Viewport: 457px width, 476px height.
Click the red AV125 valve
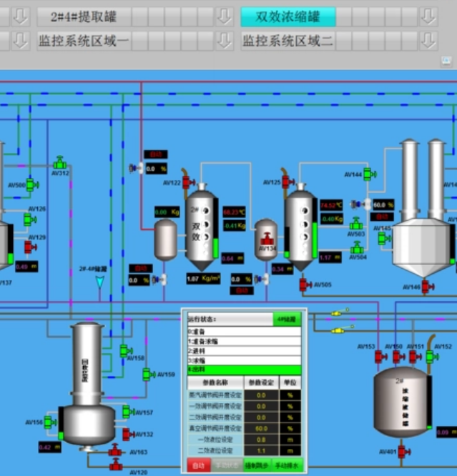288,182
